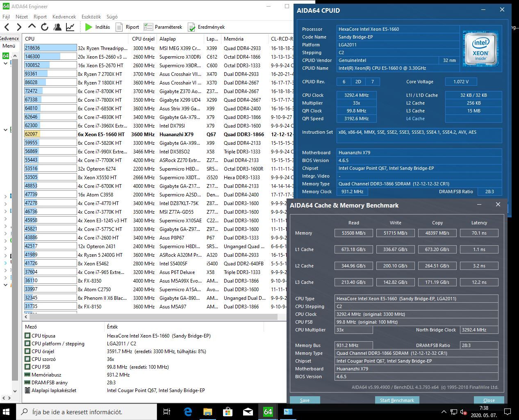Select the 8x FX-8350 result row
519x420 pixels.
[x=158, y=281]
